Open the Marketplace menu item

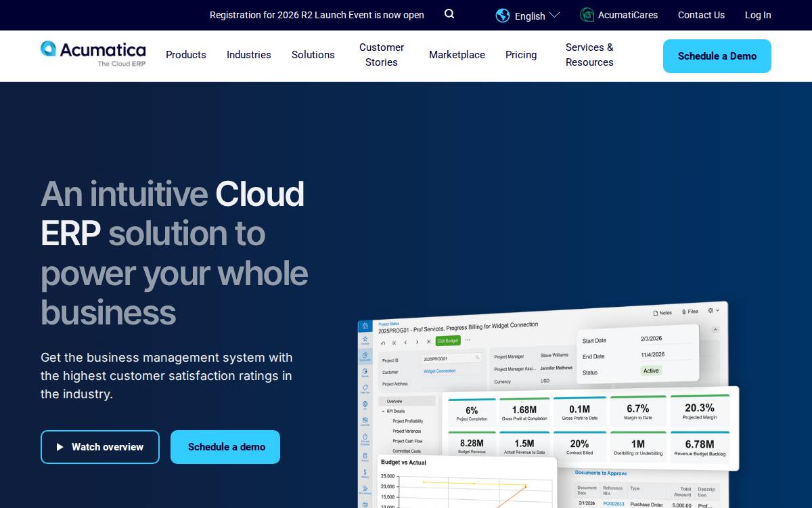point(457,55)
